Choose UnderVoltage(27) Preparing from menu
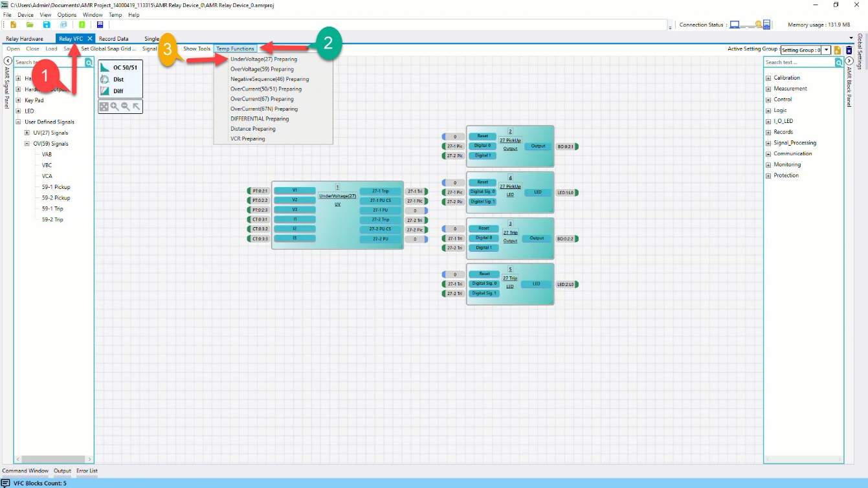 coord(263,59)
